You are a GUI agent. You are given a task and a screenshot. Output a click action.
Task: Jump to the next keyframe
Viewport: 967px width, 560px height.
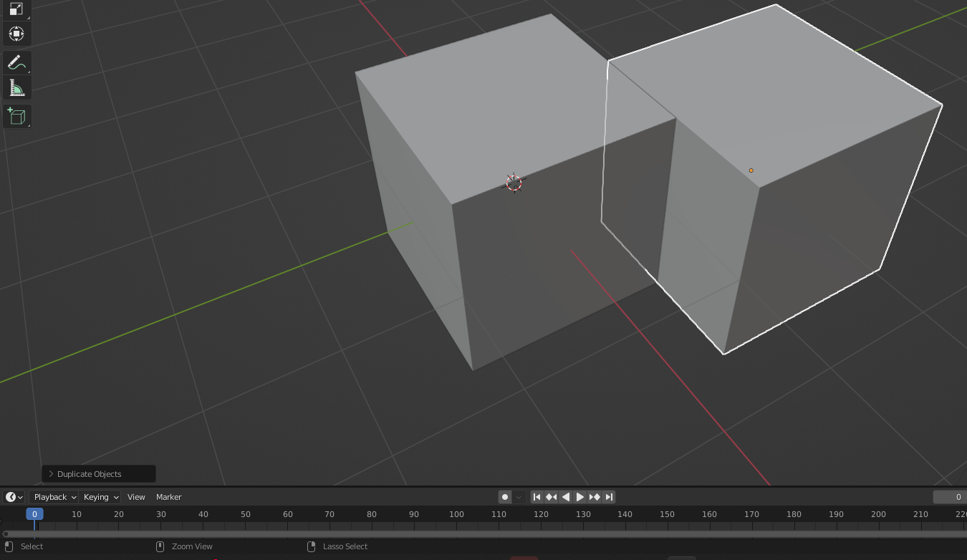pyautogui.click(x=594, y=497)
